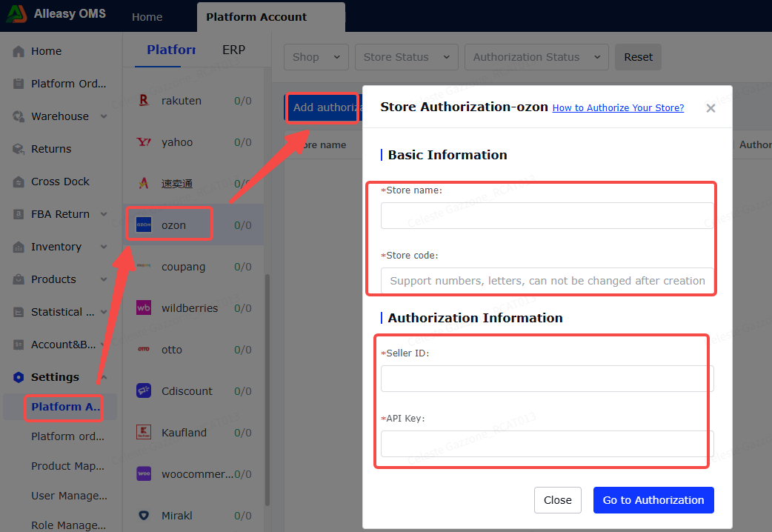Click the Kaufland platform logo
This screenshot has height=532, width=772.
(x=144, y=432)
